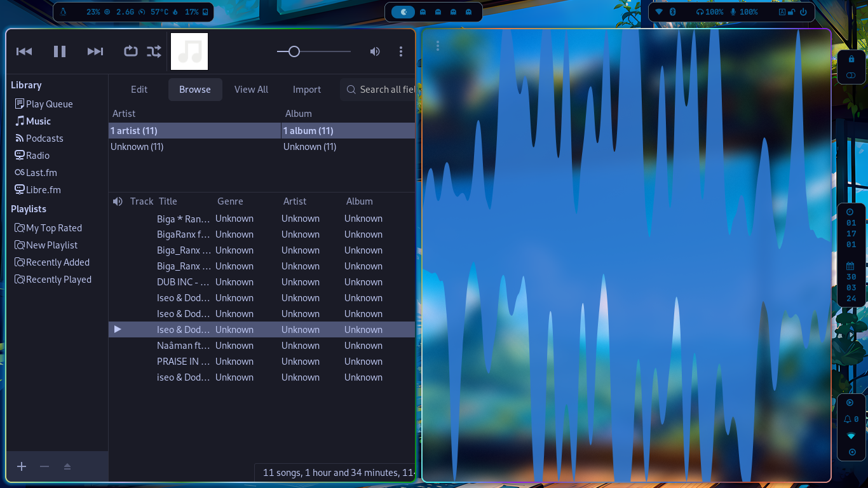Image resolution: width=868 pixels, height=488 pixels.
Task: Mute audio using the speaker icon
Action: click(x=375, y=51)
